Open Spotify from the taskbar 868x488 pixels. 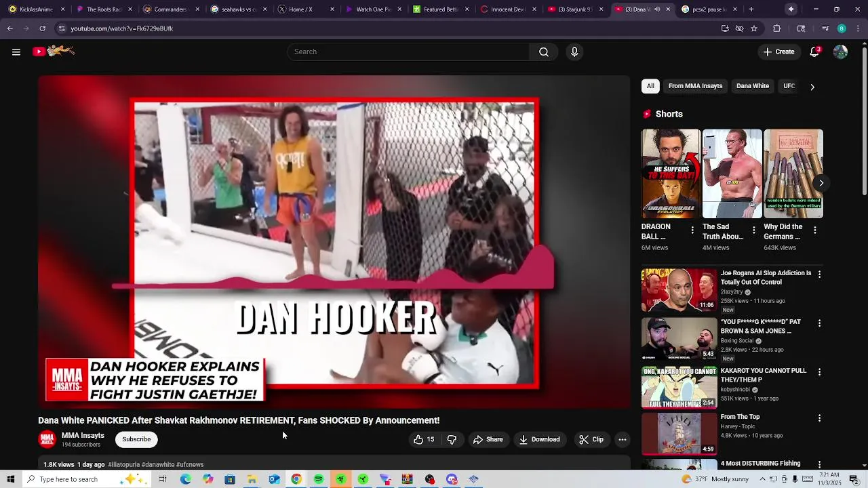319,479
